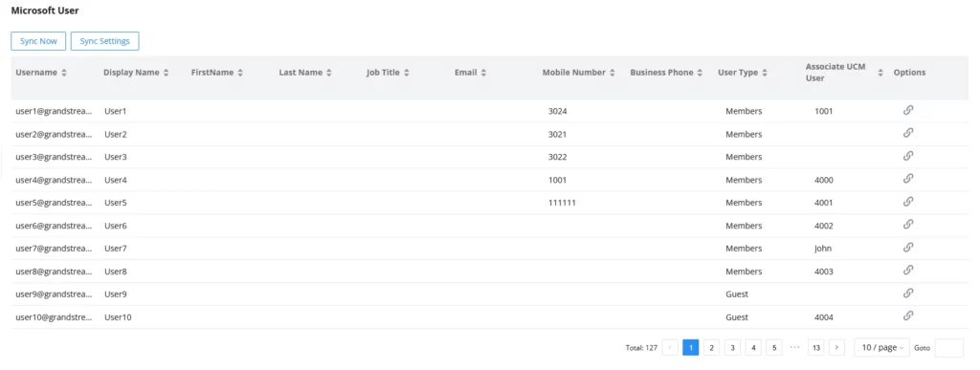The width and height of the screenshot is (980, 370).
Task: Click the Microsoft User heading
Action: (45, 11)
